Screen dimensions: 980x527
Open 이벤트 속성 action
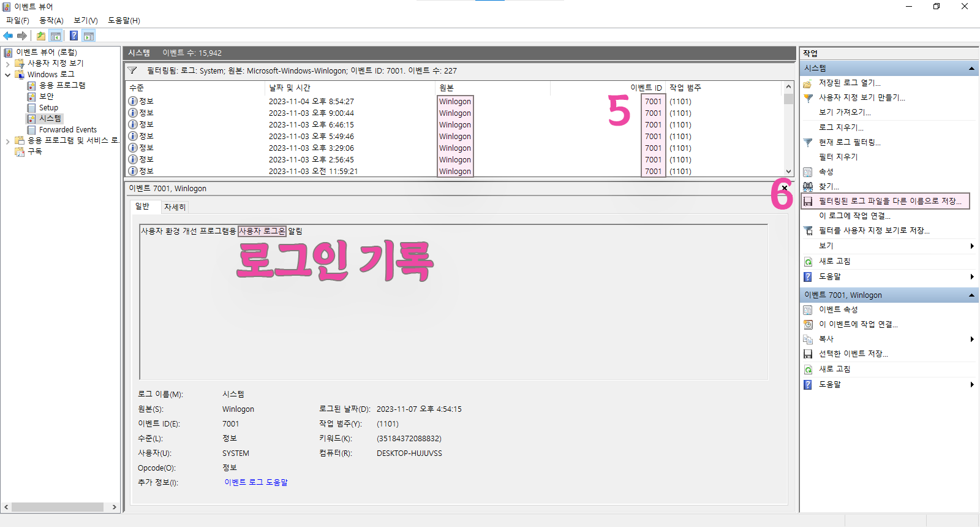point(838,309)
